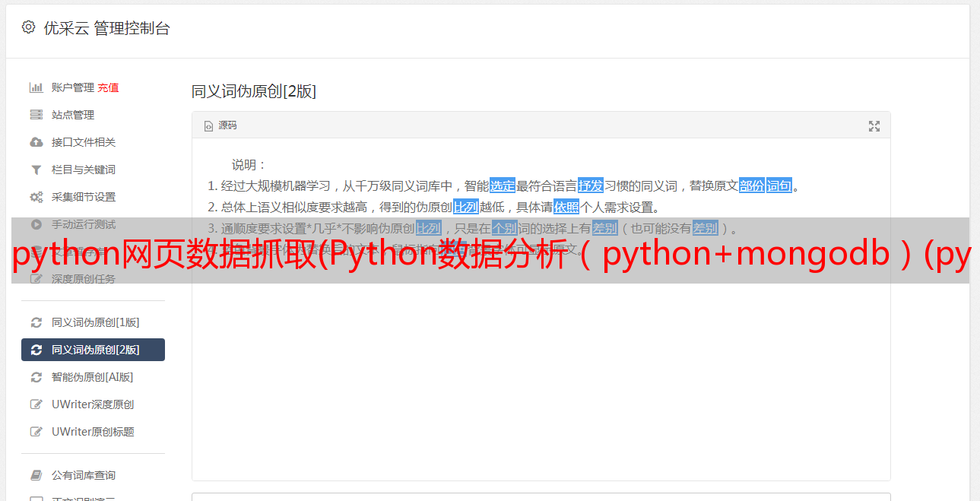
Task: Click the play circle icon beside 手动运行测试
Action: point(36,224)
